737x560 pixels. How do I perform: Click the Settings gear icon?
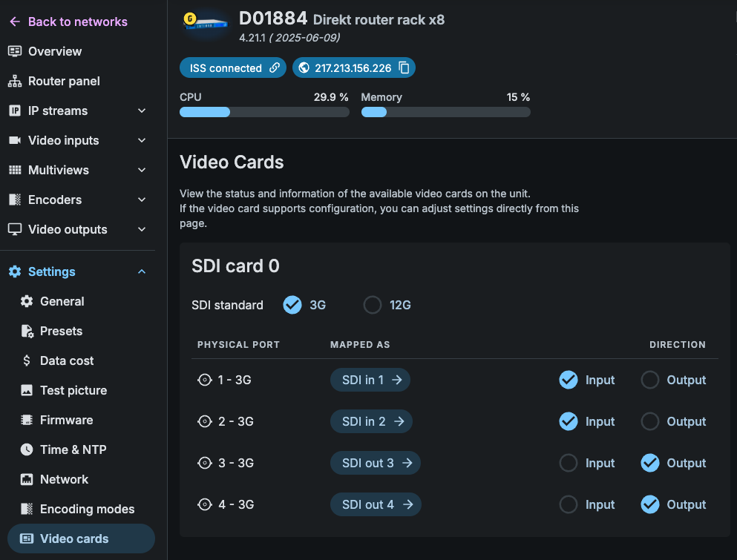click(15, 271)
